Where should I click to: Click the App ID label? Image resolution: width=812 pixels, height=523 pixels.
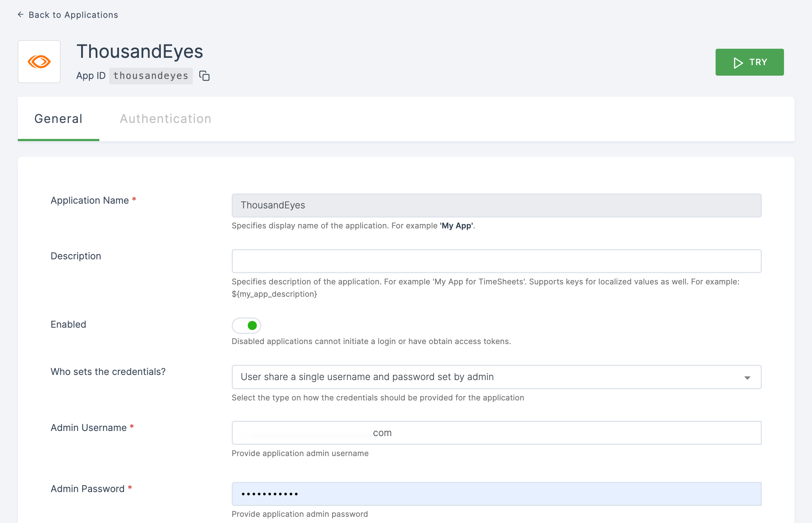(91, 76)
